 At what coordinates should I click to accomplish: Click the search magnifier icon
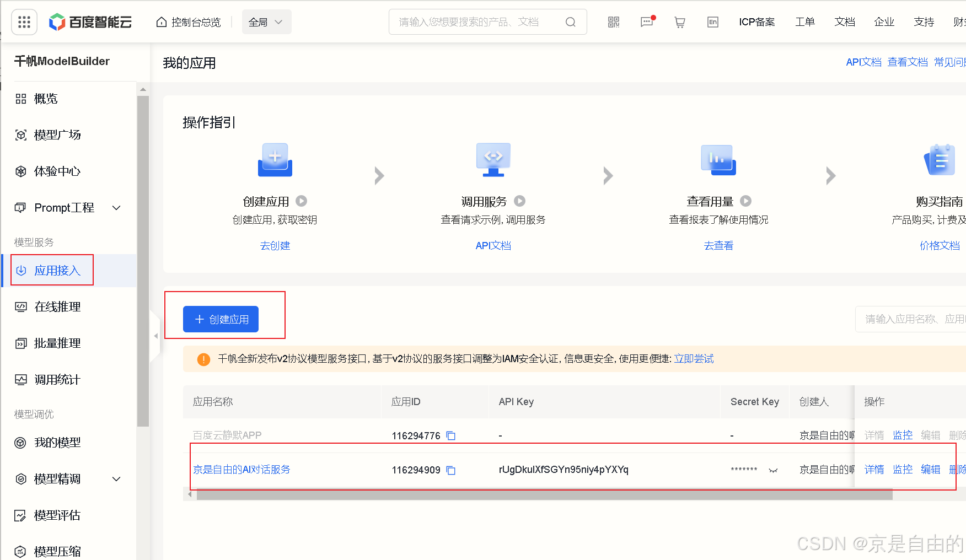[x=571, y=22]
